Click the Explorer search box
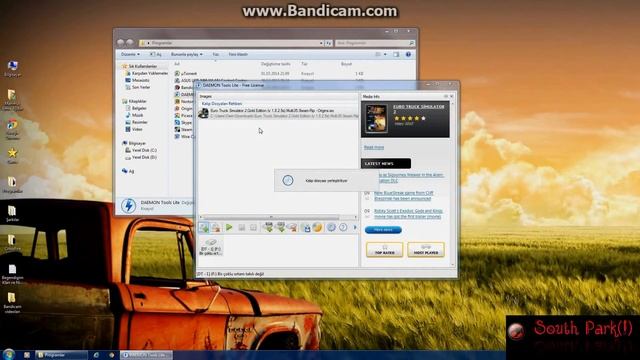The width and height of the screenshot is (640, 360). tap(375, 43)
